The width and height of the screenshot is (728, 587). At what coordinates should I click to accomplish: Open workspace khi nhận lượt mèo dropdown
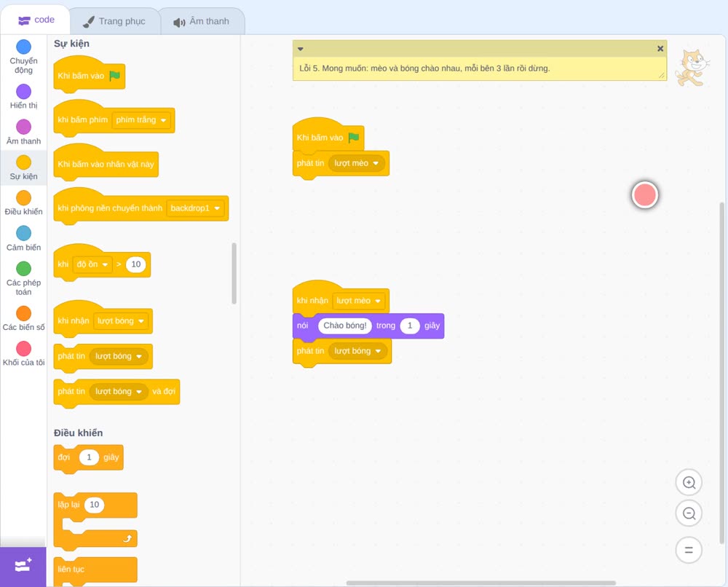tap(358, 301)
